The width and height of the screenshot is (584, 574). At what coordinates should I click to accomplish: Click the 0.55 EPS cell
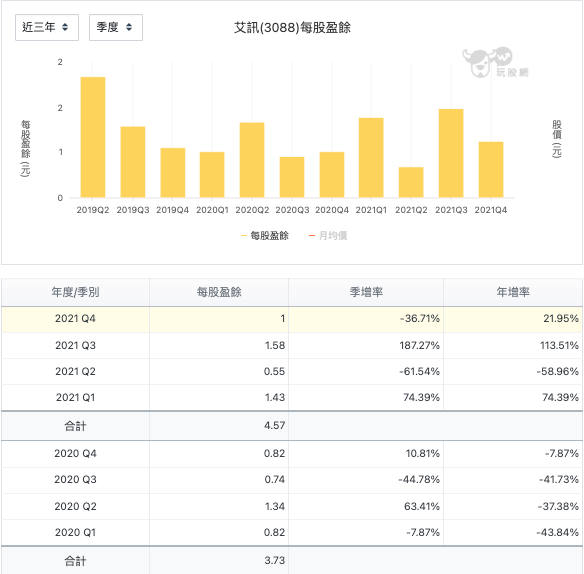(x=219, y=372)
